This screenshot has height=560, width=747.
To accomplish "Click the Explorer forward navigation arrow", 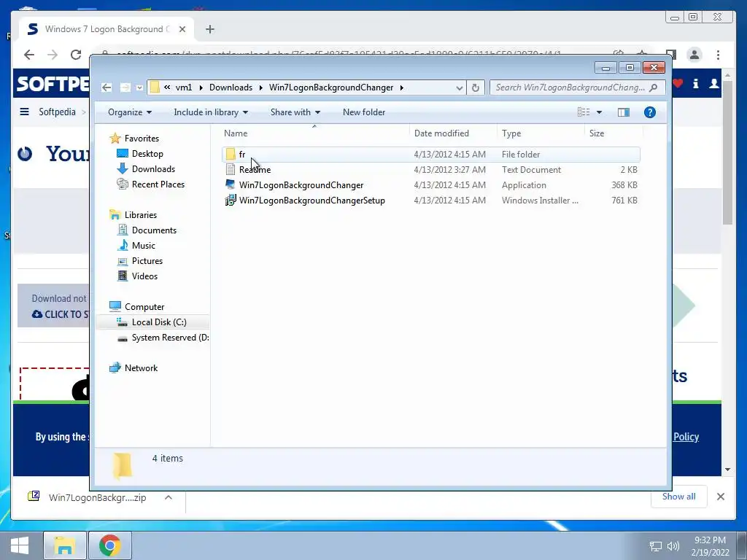I will 125,87.
